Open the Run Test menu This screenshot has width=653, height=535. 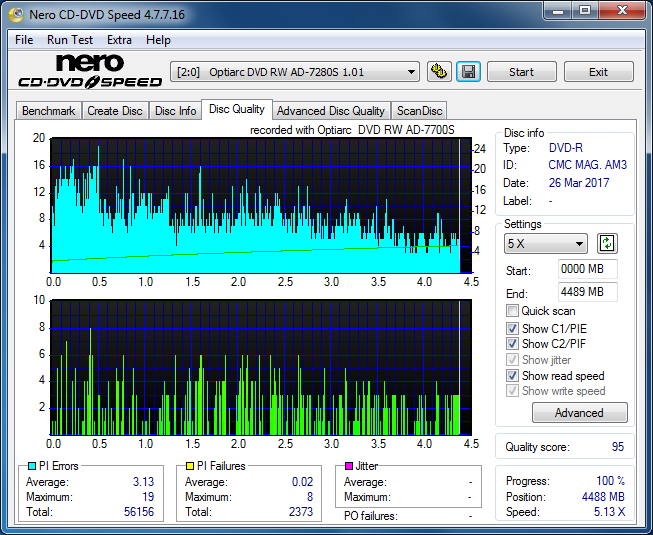70,40
